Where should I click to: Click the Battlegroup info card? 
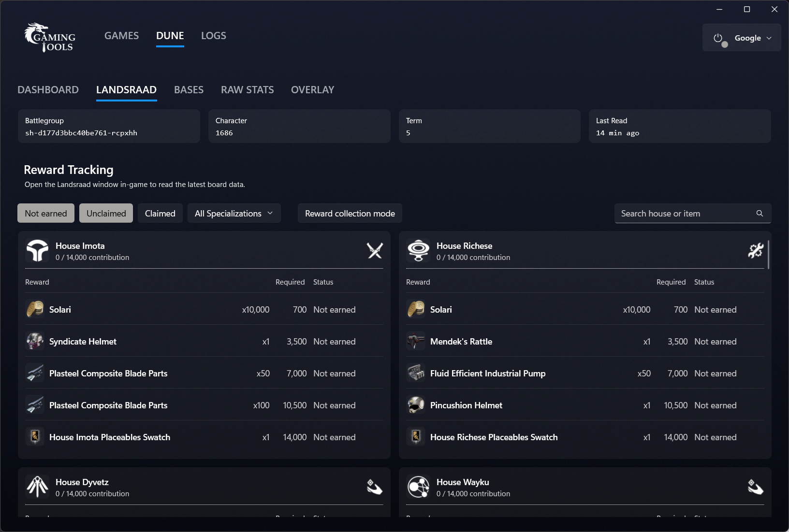pos(109,126)
